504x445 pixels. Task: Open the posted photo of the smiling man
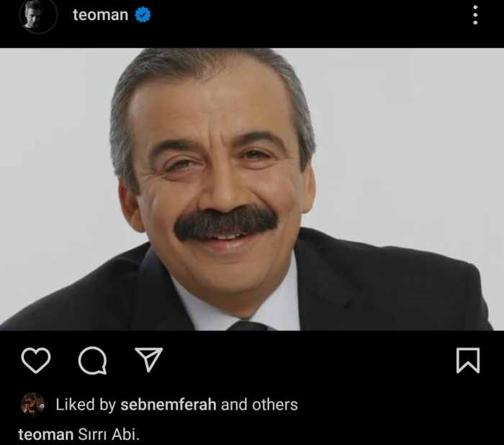pyautogui.click(x=252, y=189)
